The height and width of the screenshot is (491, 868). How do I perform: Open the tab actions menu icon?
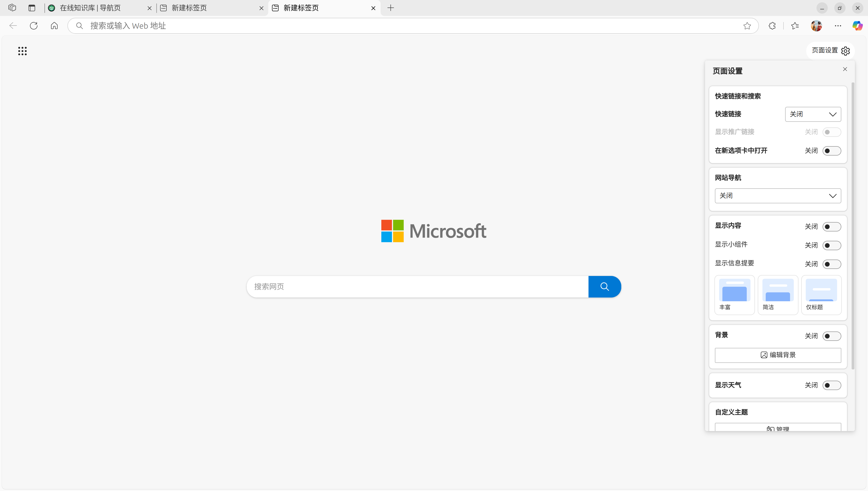(32, 8)
